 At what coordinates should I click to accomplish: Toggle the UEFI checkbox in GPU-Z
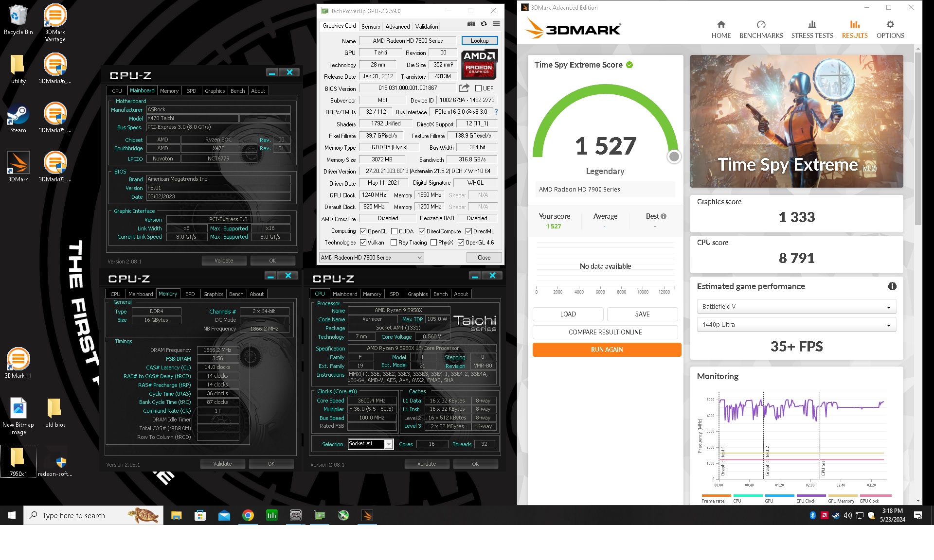point(478,88)
